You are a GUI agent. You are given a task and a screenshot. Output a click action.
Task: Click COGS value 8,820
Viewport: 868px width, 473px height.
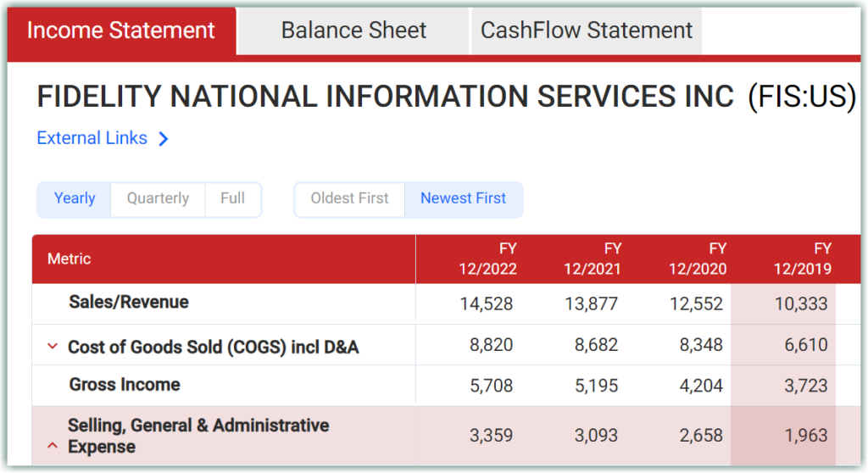click(492, 345)
